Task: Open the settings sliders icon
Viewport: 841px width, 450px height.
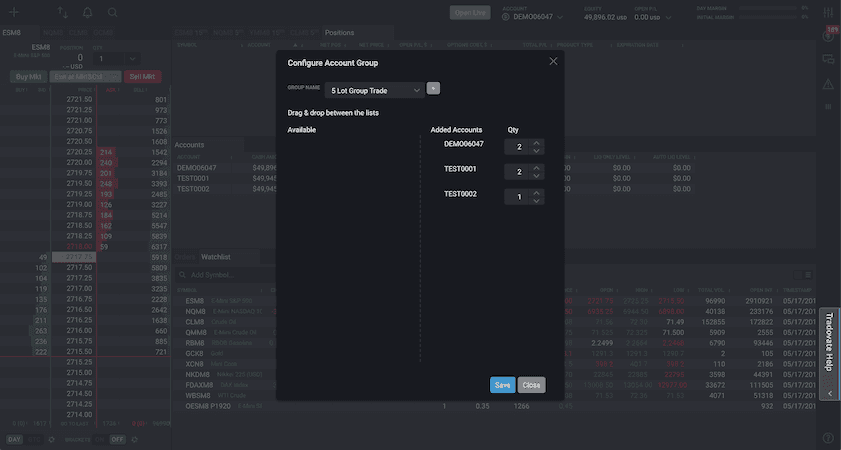Action: 828,13
